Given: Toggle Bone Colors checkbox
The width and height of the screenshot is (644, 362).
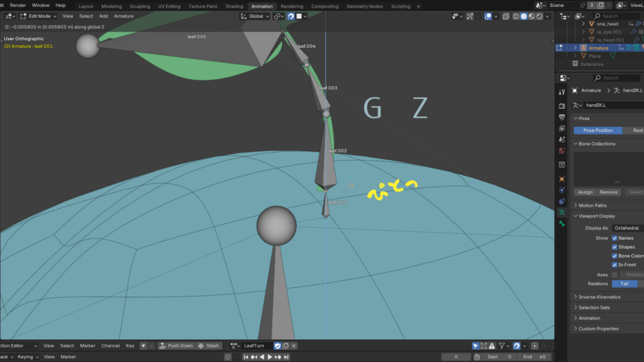Looking at the screenshot, I should tap(614, 256).
